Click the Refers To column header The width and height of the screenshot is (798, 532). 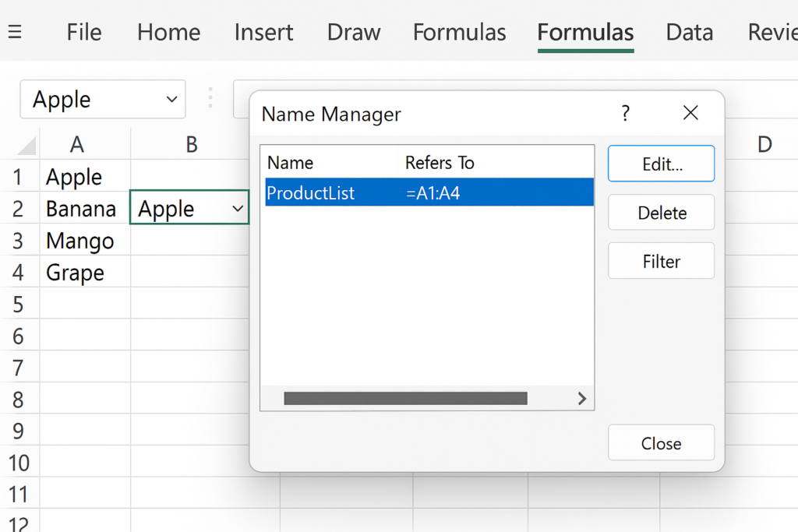click(440, 163)
